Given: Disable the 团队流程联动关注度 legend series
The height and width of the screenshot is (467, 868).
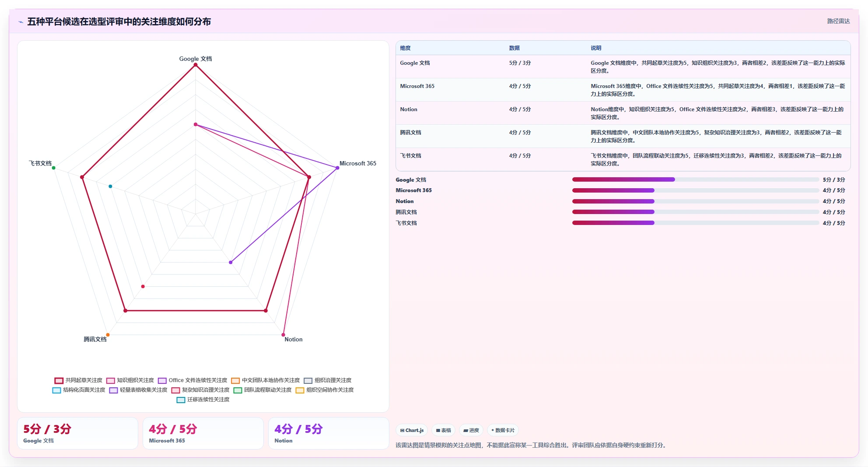Looking at the screenshot, I should 262,390.
